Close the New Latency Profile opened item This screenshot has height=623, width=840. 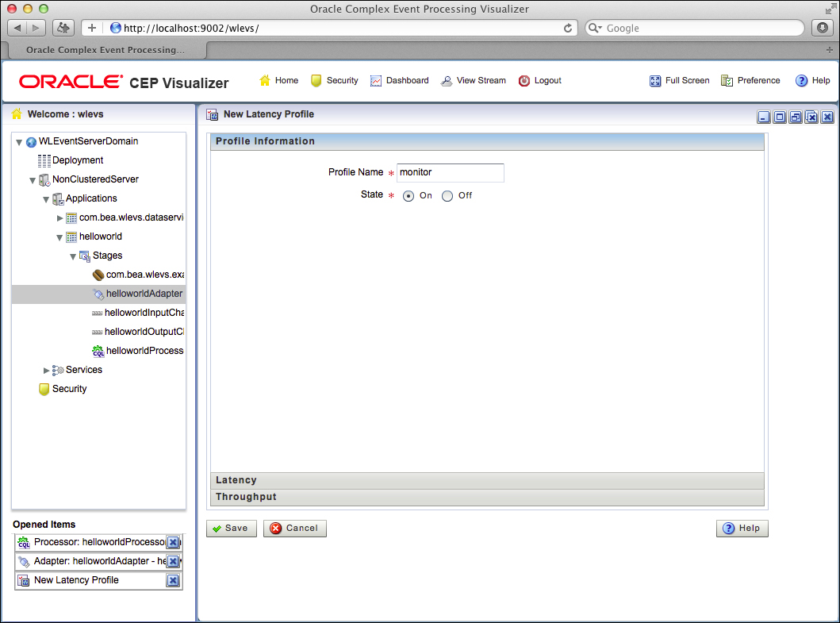tap(173, 581)
